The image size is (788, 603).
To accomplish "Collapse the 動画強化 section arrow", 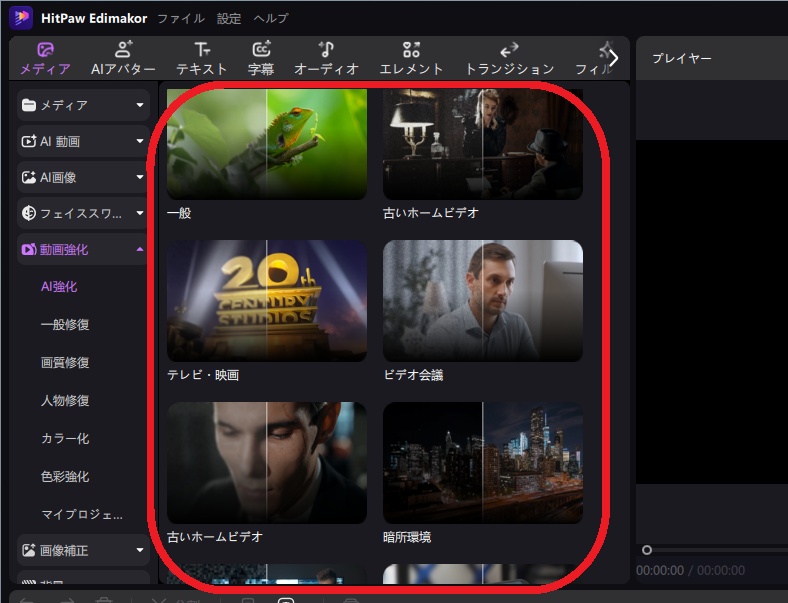I will click(x=140, y=249).
